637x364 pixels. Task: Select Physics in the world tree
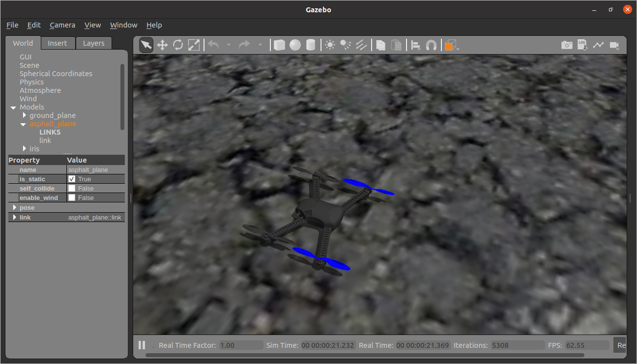tap(31, 82)
